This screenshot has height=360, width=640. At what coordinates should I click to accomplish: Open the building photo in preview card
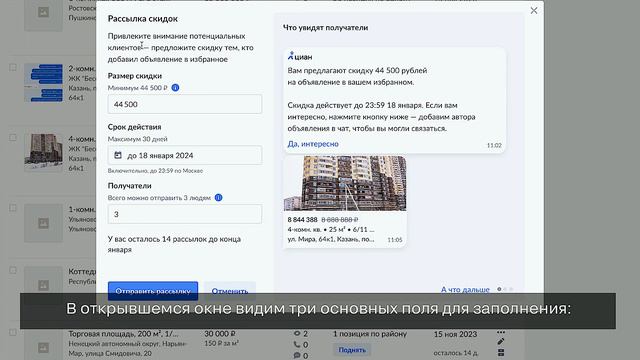[345, 183]
